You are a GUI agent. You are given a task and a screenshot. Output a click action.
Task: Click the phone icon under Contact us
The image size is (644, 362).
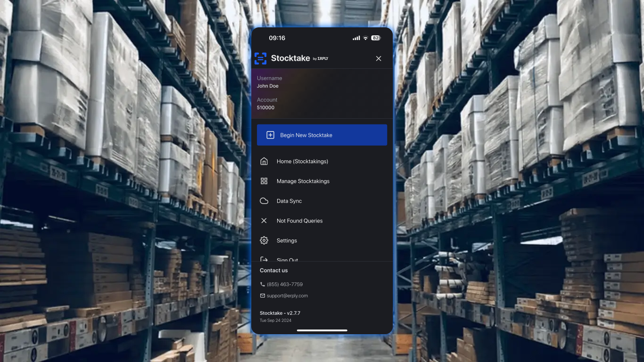[x=263, y=284]
